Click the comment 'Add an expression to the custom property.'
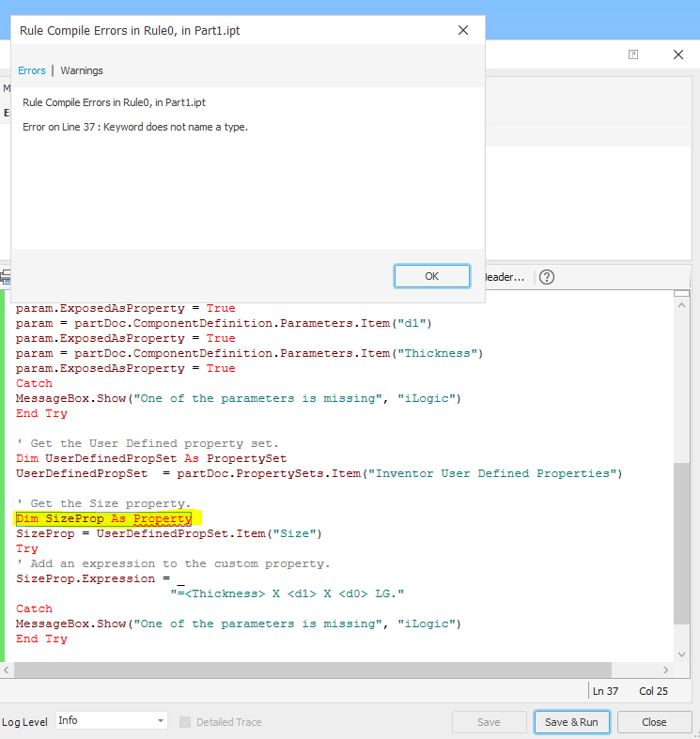Image resolution: width=700 pixels, height=739 pixels. [173, 563]
